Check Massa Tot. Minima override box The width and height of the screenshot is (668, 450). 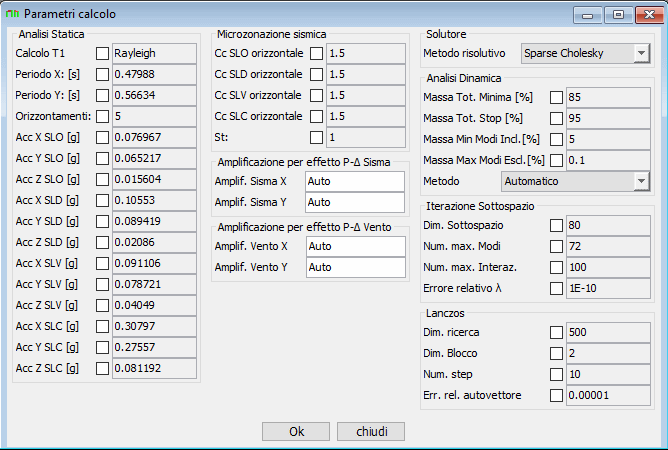point(556,98)
